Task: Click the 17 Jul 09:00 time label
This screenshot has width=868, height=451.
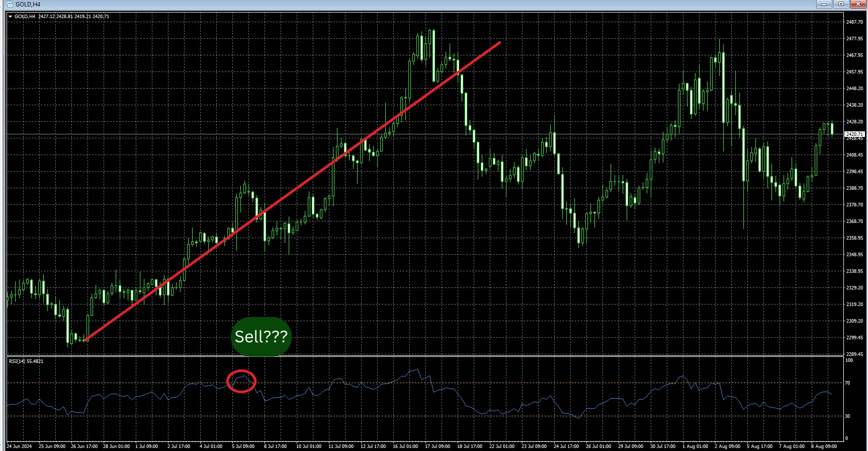Action: pyautogui.click(x=438, y=446)
